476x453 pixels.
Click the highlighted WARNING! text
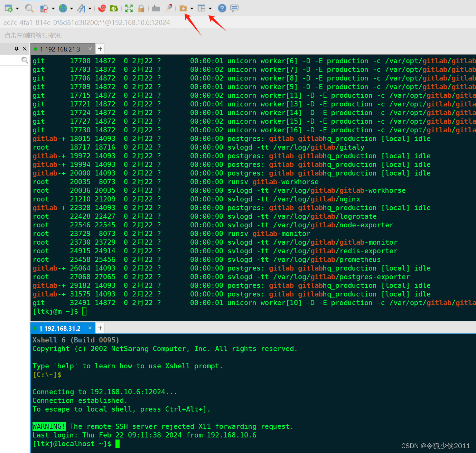[49, 426]
